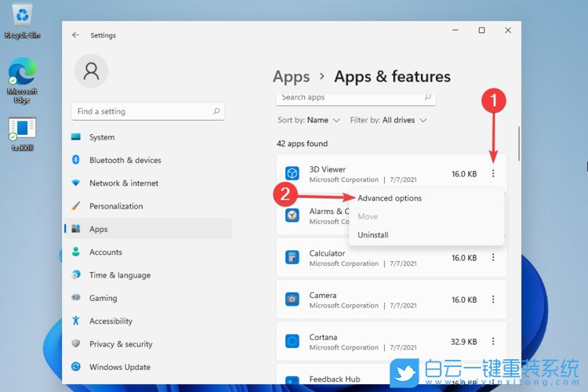The height and width of the screenshot is (392, 588).
Task: Open Network & internet settings
Action: (148, 183)
